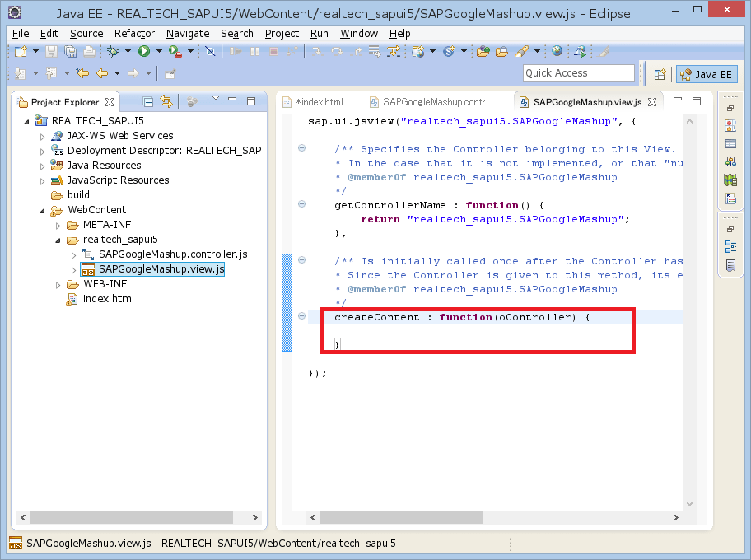
Task: Click the Last Edit Location arrow icon
Action: [x=82, y=73]
